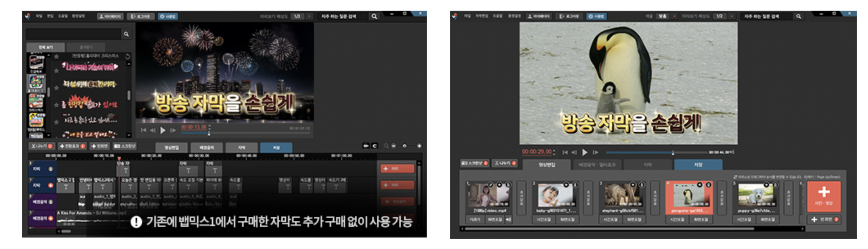Click the subtitle template search field
Viewport: 868px width, 249px height.
pos(74,34)
